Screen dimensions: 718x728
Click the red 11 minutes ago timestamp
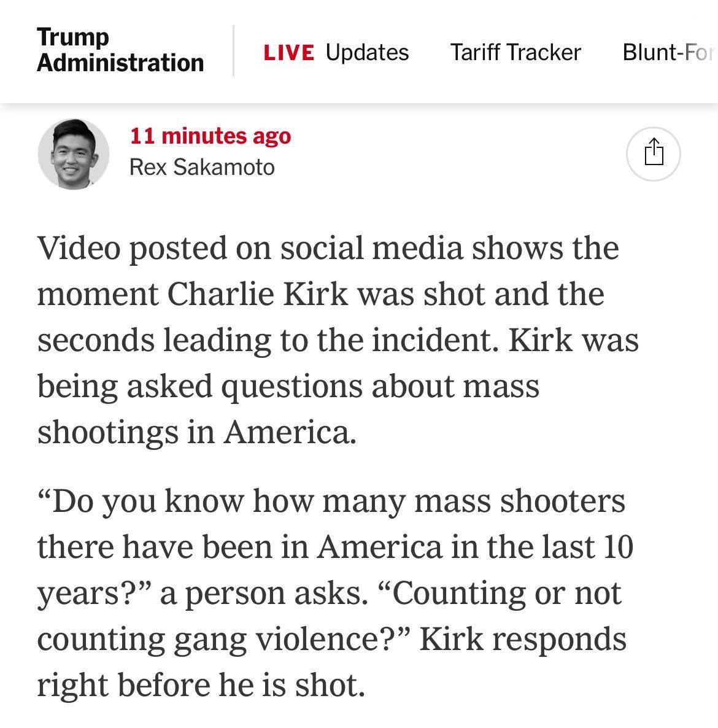(210, 136)
